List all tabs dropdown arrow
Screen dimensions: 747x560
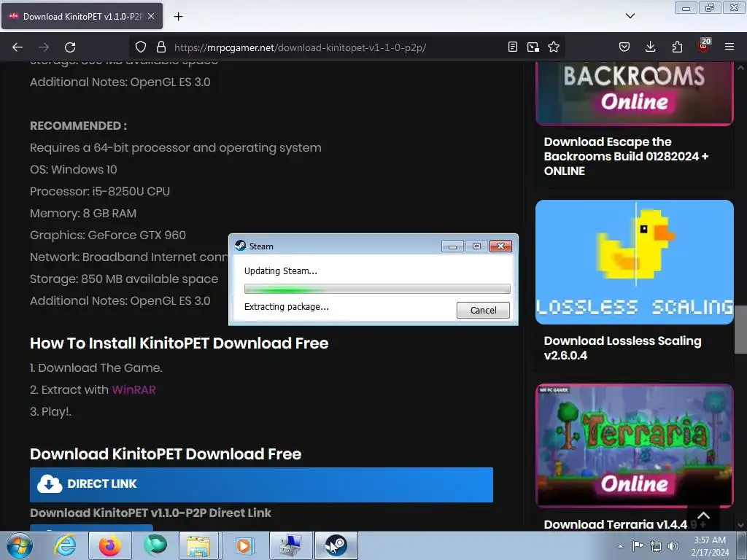pos(630,16)
